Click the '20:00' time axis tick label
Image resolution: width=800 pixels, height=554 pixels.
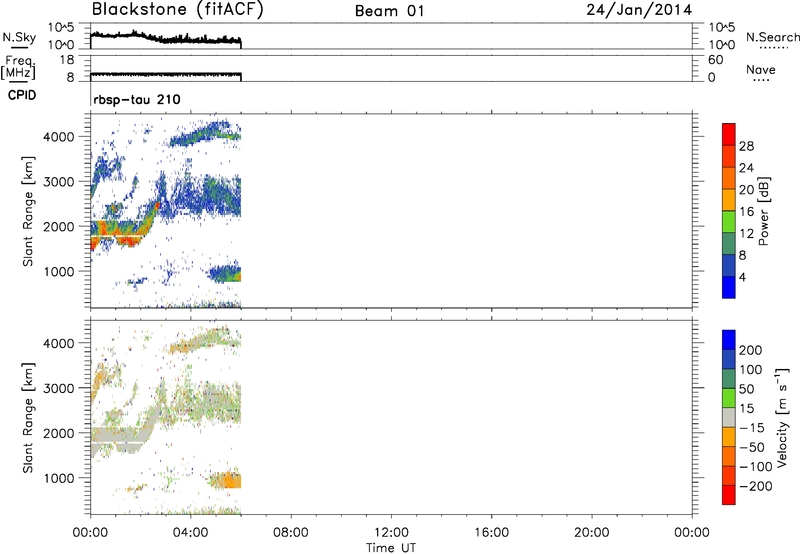tap(592, 533)
